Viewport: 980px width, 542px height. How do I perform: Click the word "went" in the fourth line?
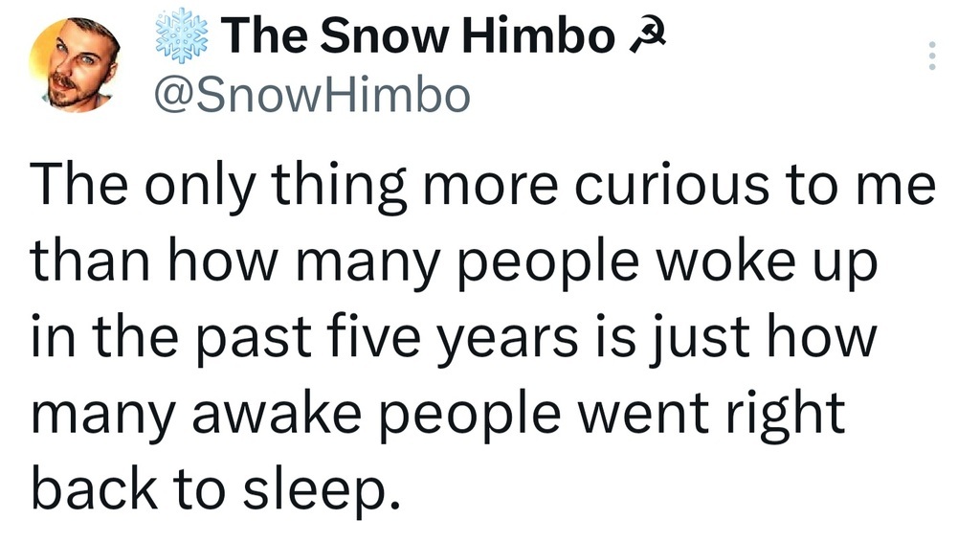coord(643,417)
